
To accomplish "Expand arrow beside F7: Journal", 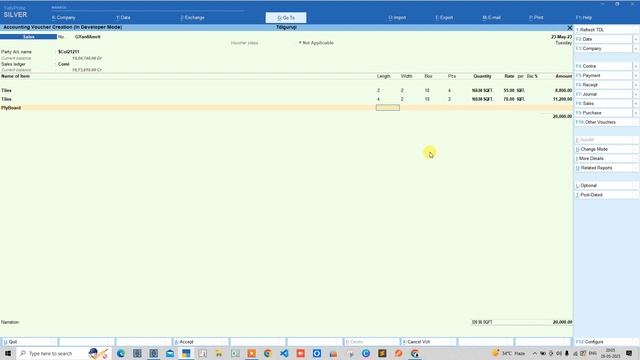I will (x=636, y=94).
